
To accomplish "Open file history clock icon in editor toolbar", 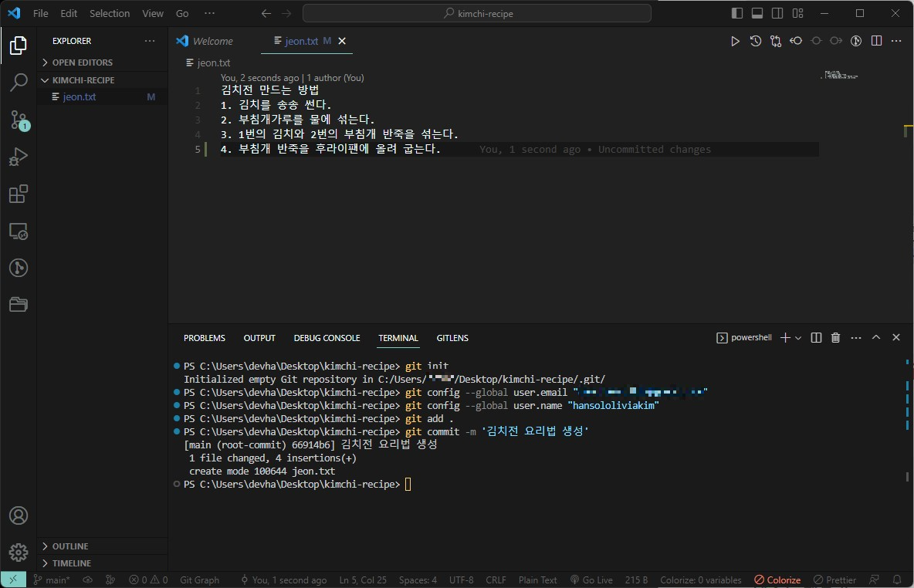I will pos(756,41).
